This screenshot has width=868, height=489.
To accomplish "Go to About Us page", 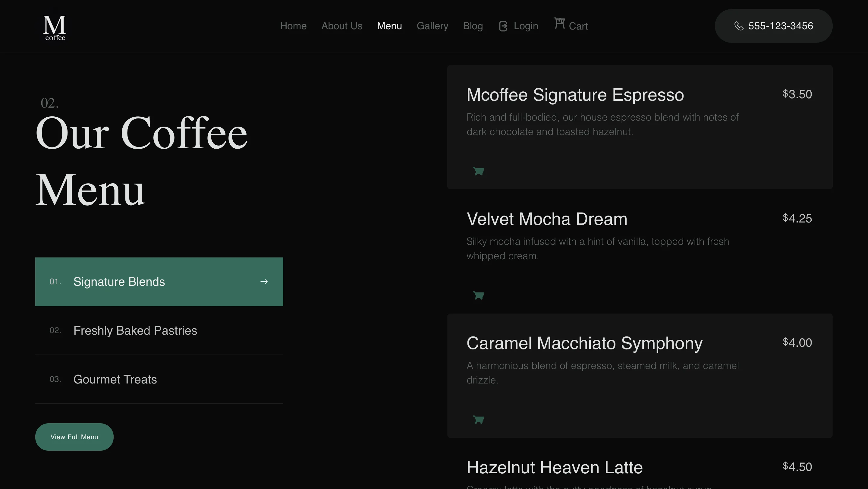I will [342, 26].
